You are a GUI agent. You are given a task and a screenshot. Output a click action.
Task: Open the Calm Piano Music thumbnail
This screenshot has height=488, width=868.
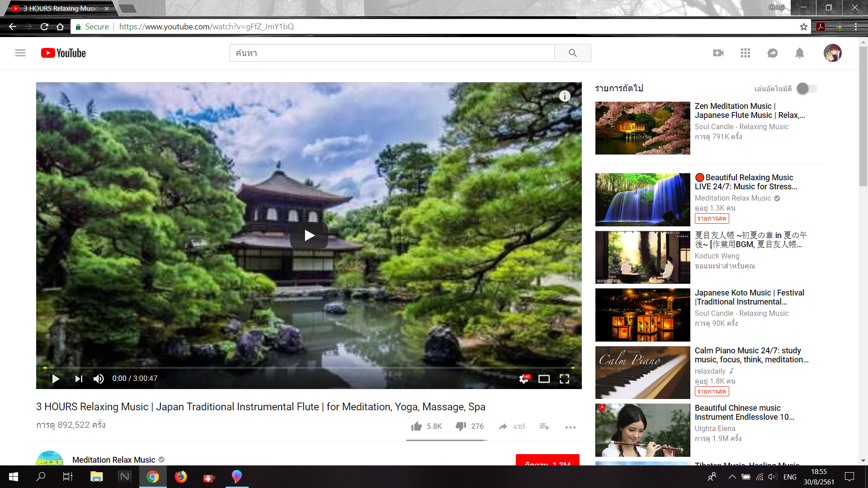(642, 372)
